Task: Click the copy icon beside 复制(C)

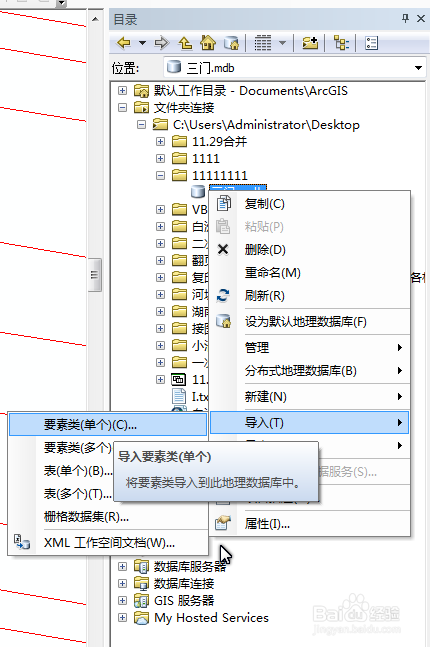Action: pyautogui.click(x=223, y=203)
